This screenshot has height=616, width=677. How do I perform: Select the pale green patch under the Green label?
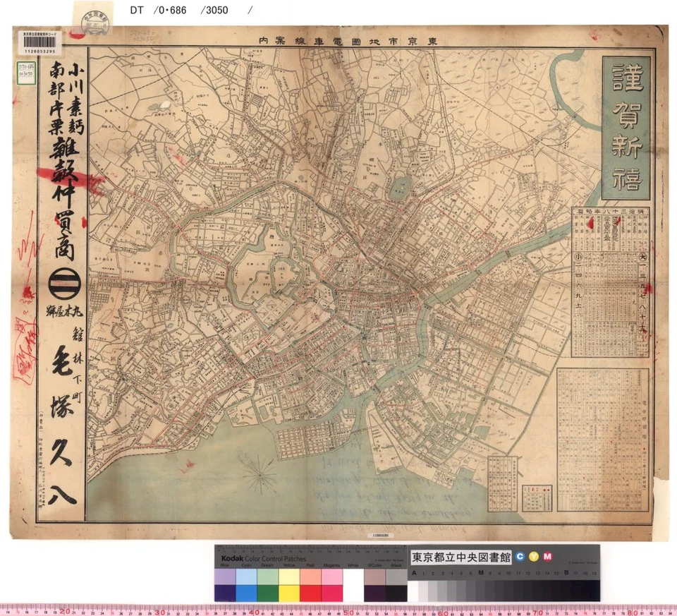tap(268, 576)
